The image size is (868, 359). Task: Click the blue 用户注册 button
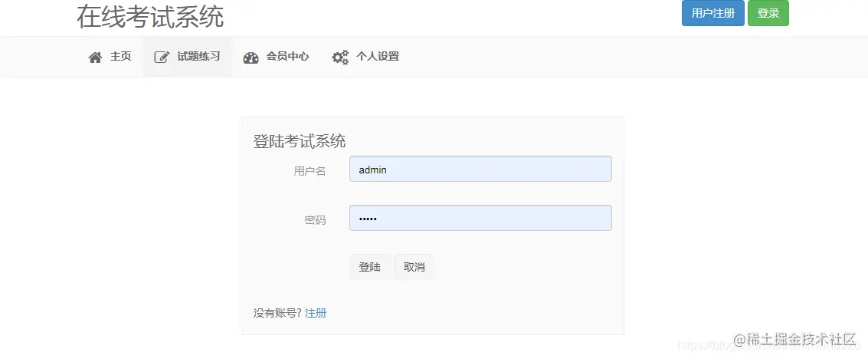tap(713, 13)
